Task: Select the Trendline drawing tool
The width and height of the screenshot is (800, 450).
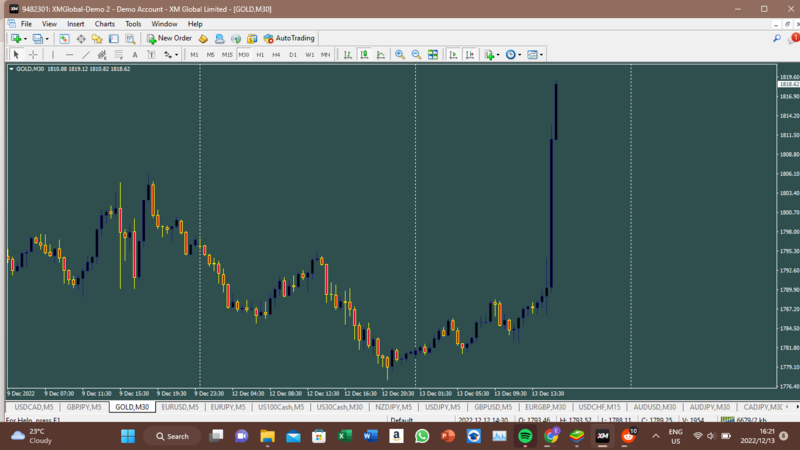Action: [86, 55]
